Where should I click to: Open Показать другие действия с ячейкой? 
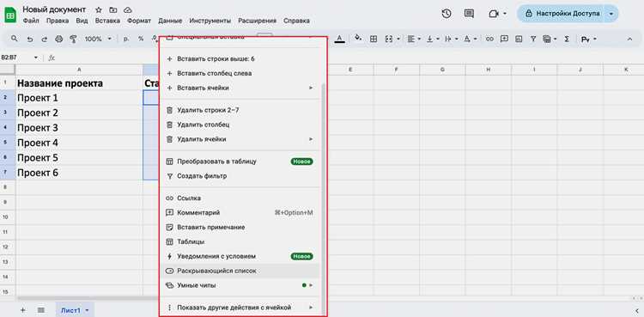click(x=240, y=308)
